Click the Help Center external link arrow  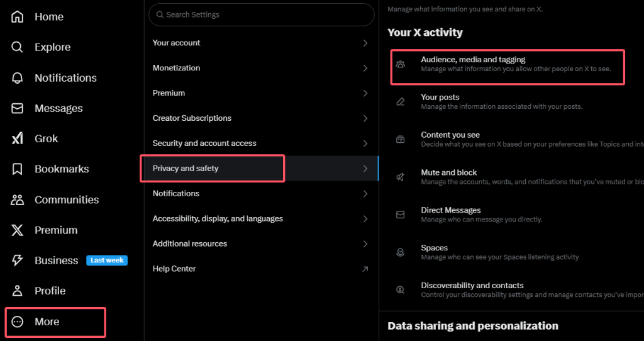(x=365, y=269)
